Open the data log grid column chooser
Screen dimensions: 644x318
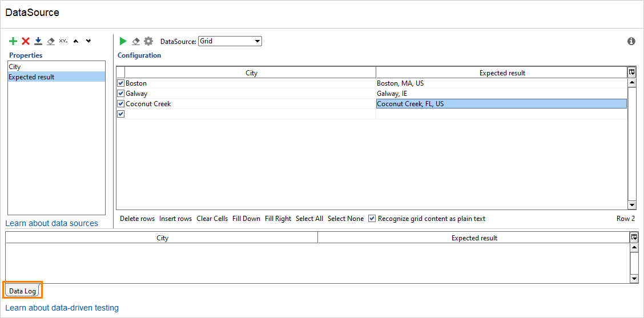click(634, 237)
